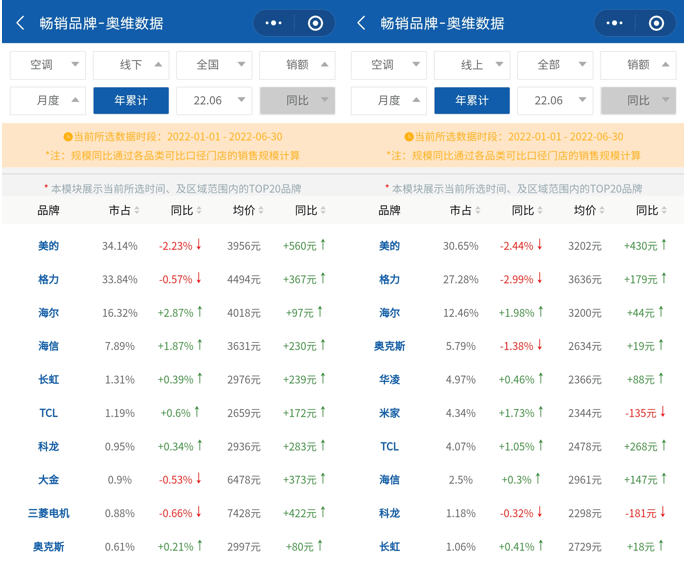Open the 月度 dropdown in left panel
This screenshot has width=692, height=565.
(48, 101)
